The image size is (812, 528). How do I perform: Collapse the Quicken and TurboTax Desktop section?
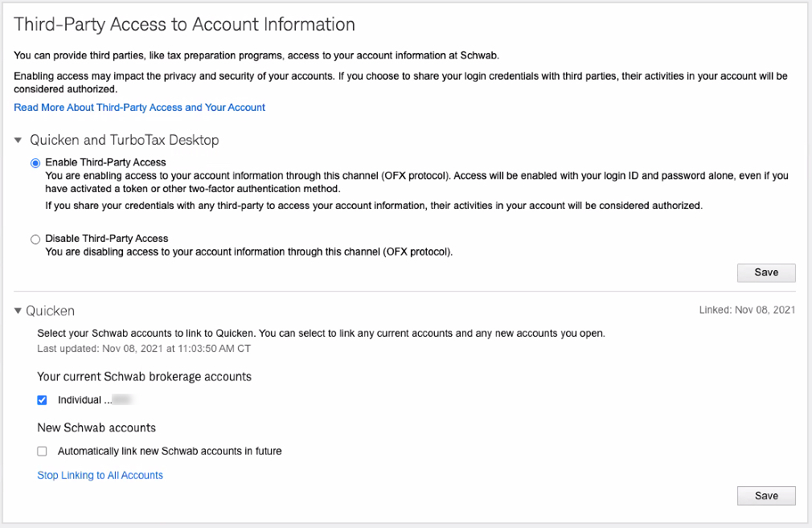18,141
